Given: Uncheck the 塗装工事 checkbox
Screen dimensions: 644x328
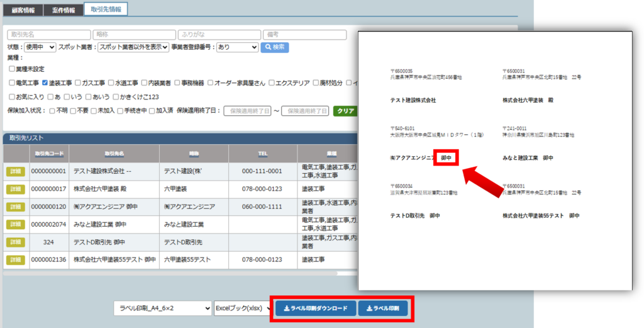Looking at the screenshot, I should pos(45,82).
